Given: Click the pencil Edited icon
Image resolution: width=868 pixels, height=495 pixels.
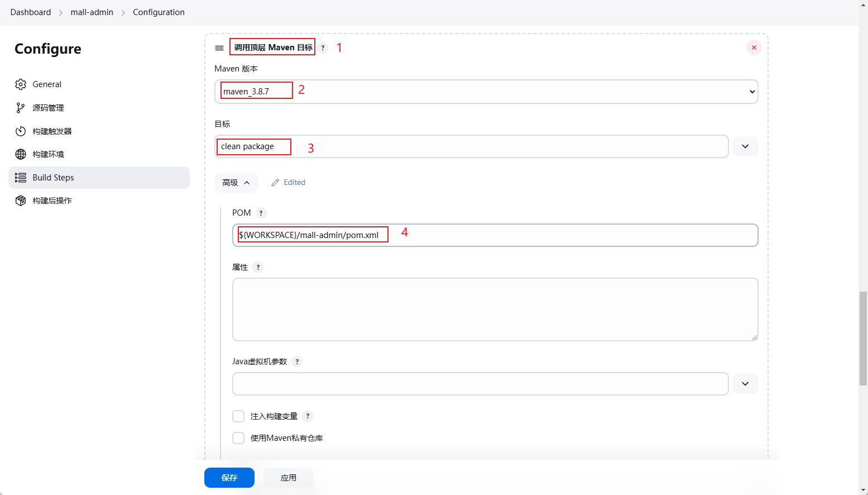Looking at the screenshot, I should 275,183.
